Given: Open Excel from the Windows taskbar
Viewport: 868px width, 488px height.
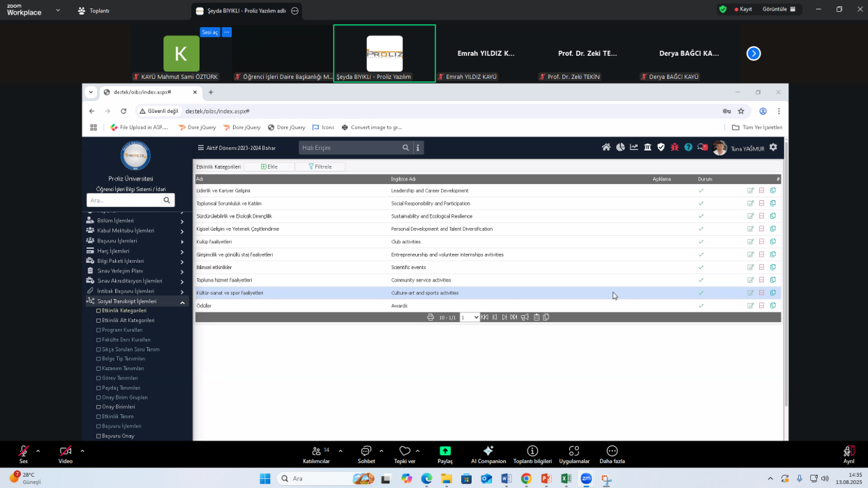Looking at the screenshot, I should point(566,479).
